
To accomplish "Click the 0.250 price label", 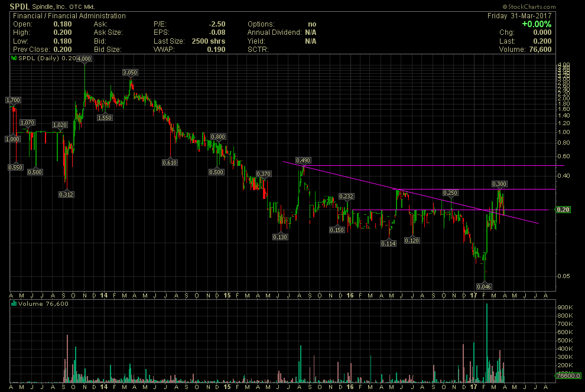I will (450, 192).
